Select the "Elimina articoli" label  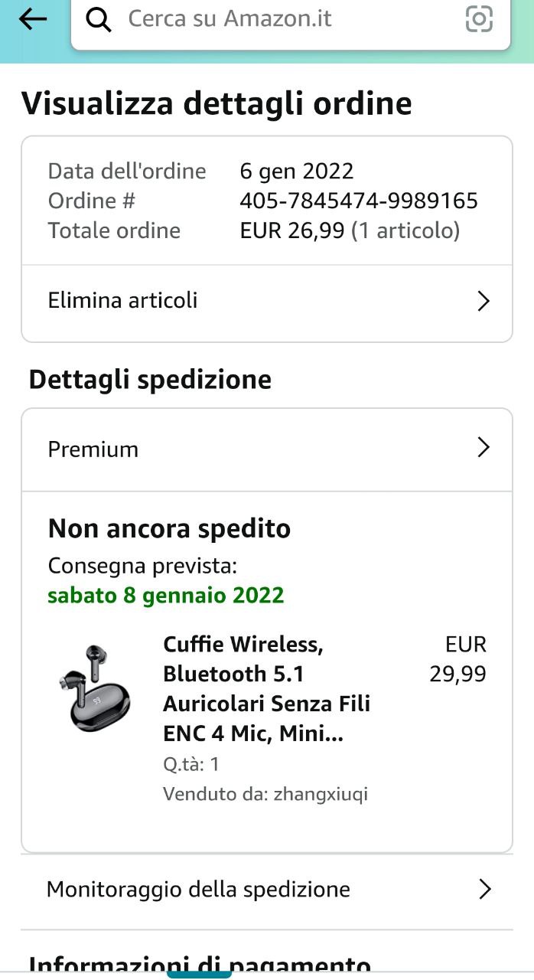(x=122, y=300)
